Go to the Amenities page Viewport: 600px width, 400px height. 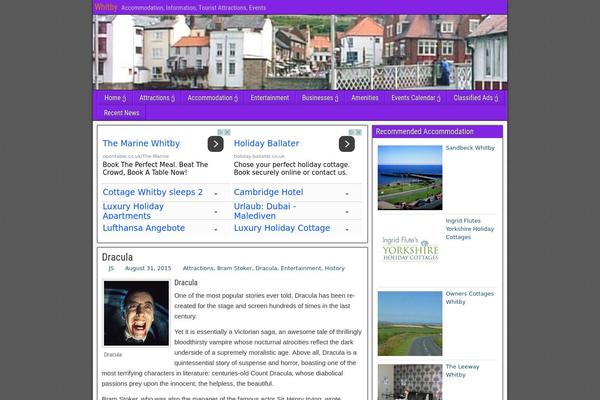365,98
